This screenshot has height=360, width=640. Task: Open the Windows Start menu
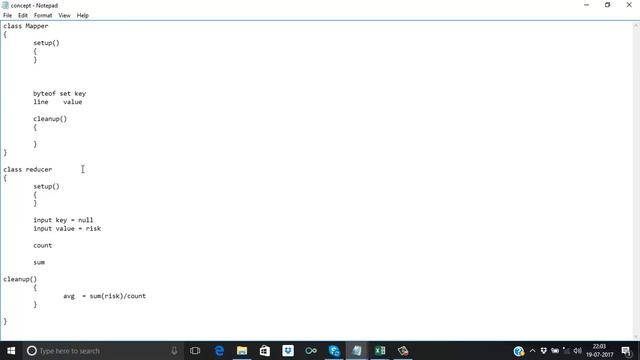[x=11, y=351]
